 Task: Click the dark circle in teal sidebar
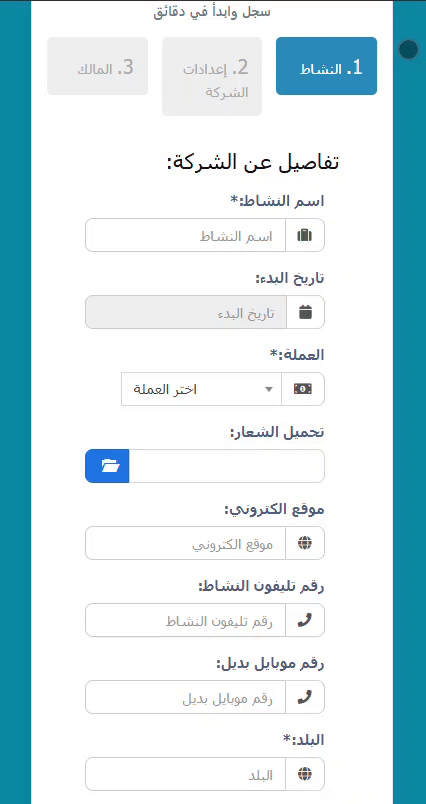tap(409, 49)
